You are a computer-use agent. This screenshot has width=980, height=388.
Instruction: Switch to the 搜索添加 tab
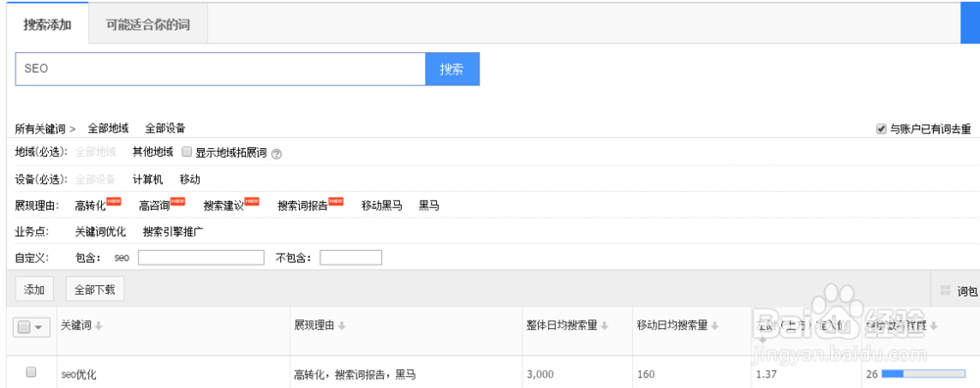point(47,25)
